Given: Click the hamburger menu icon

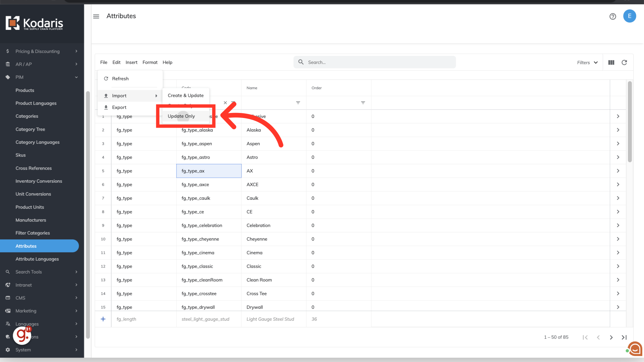Looking at the screenshot, I should click(96, 16).
